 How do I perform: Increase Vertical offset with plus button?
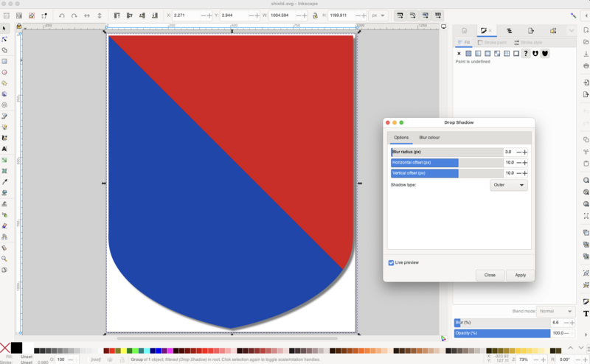524,173
